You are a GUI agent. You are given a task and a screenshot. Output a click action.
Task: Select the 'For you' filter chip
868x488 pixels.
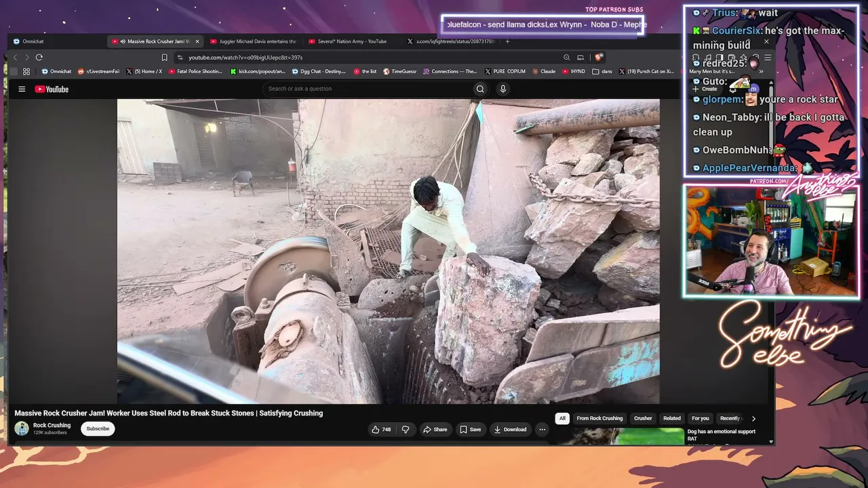pos(701,419)
